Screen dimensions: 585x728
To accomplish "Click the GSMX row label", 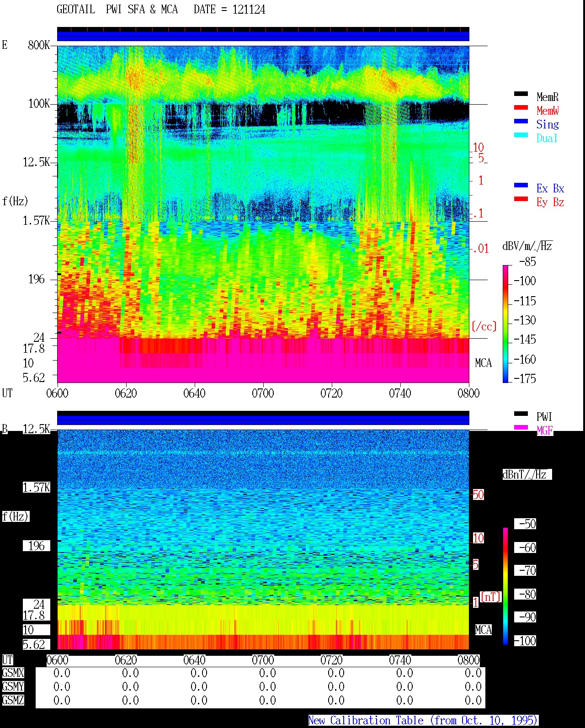I will tap(13, 673).
